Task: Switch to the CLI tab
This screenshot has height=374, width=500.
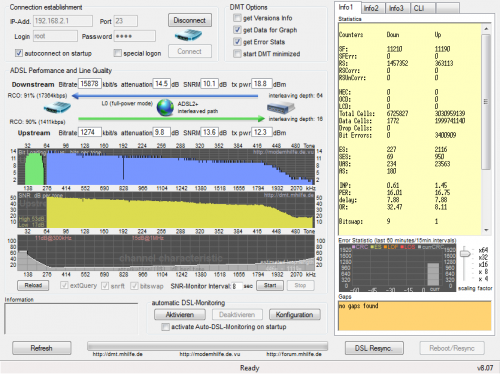Action: tap(423, 8)
